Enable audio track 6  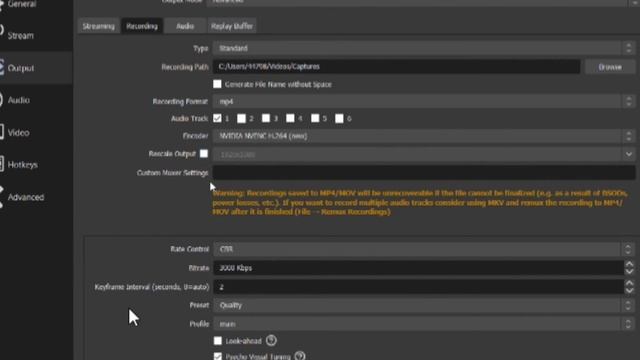[x=339, y=118]
